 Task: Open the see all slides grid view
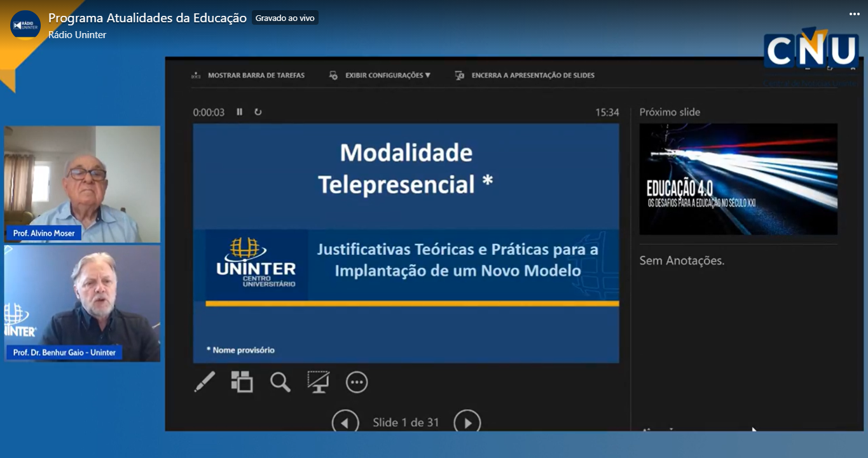tap(242, 382)
